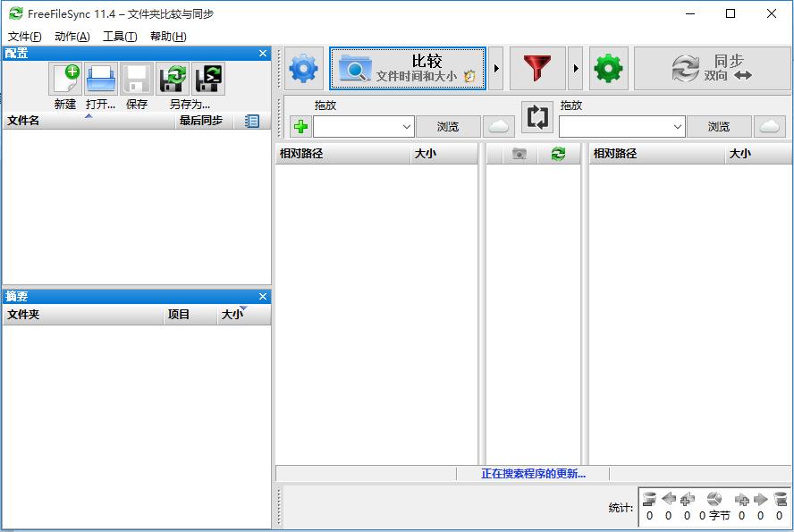Click the delete-right trash statistics icon

click(x=780, y=500)
